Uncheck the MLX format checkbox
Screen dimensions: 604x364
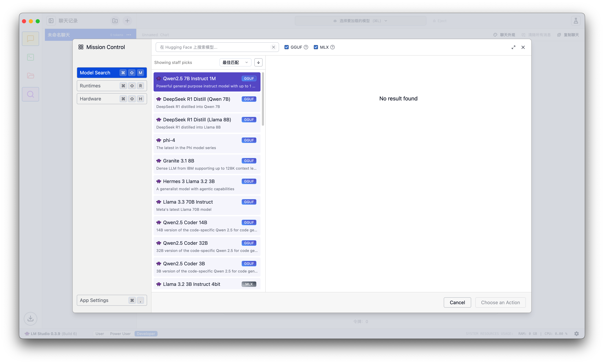(316, 47)
